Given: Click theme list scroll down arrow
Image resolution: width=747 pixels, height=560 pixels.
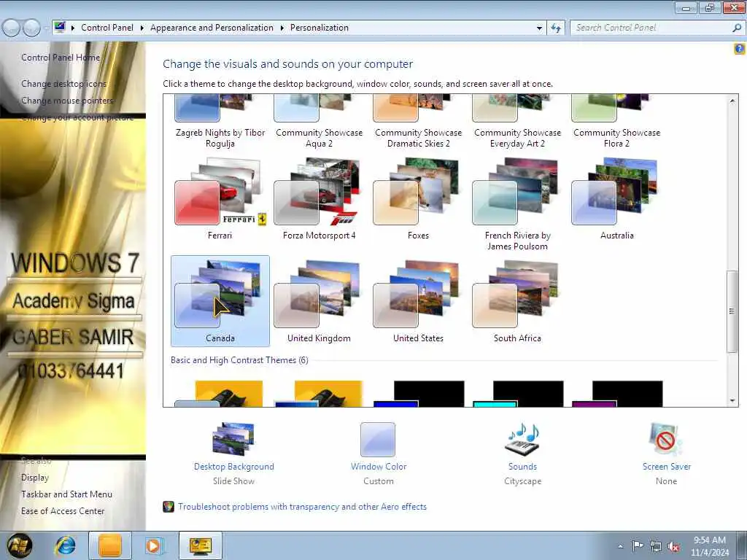Looking at the screenshot, I should click(732, 401).
